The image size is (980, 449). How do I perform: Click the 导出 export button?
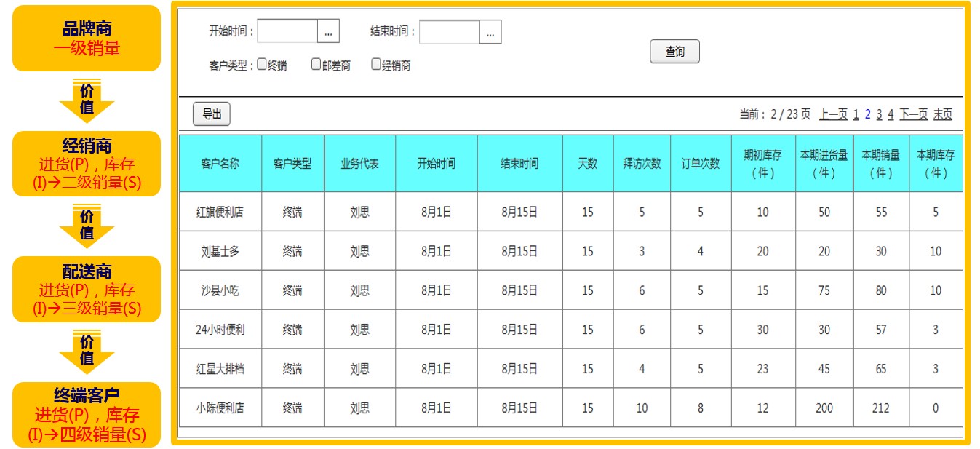pos(212,114)
